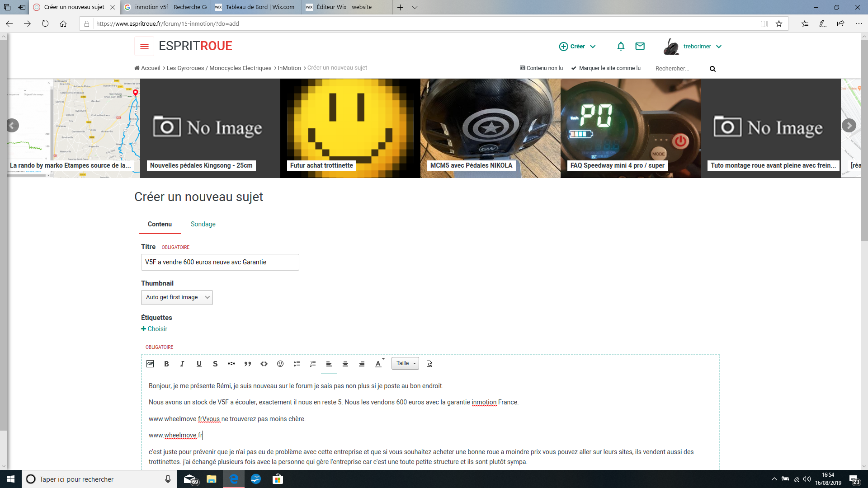
Task: Go to Accueil breadcrumb
Action: (x=147, y=68)
